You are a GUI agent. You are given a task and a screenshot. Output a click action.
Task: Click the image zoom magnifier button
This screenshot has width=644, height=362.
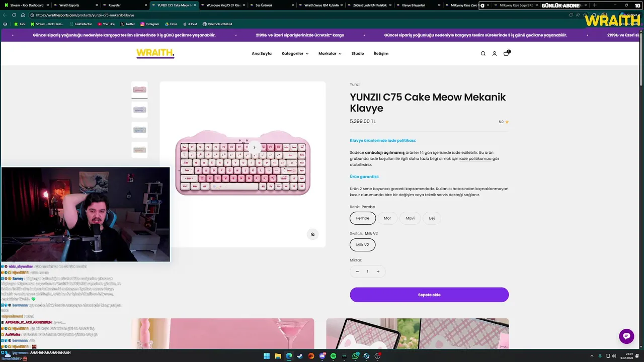(x=312, y=234)
